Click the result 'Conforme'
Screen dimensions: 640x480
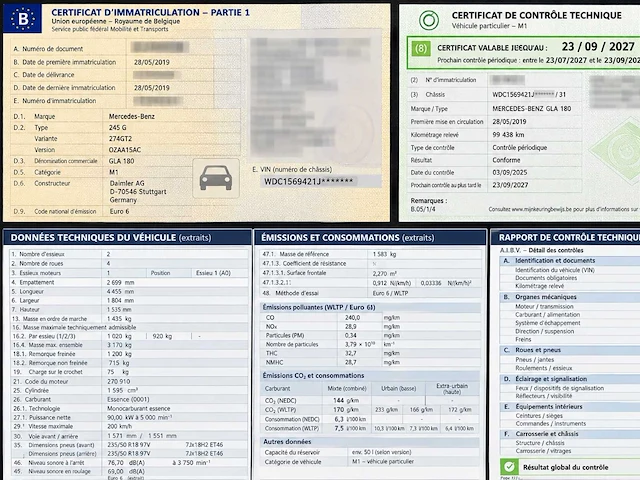(506, 160)
